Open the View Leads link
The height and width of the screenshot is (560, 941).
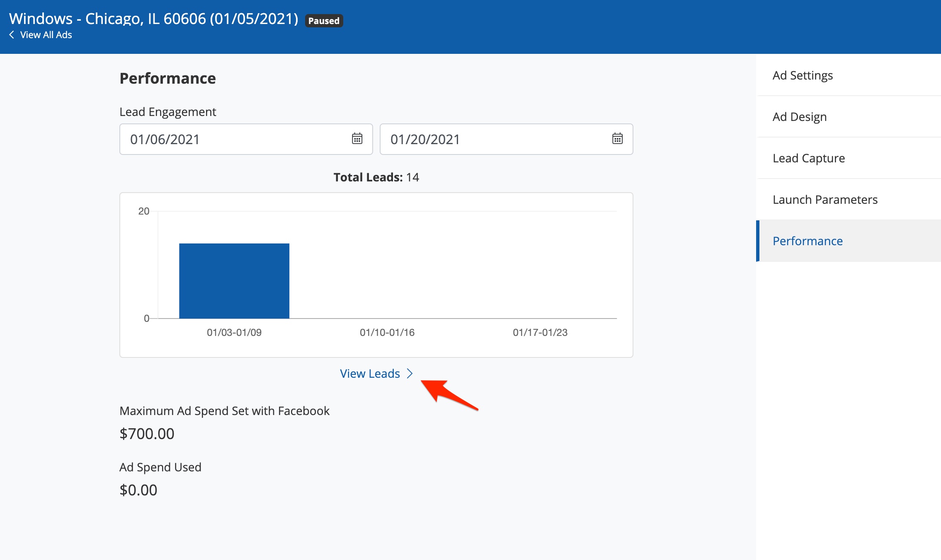coord(370,374)
